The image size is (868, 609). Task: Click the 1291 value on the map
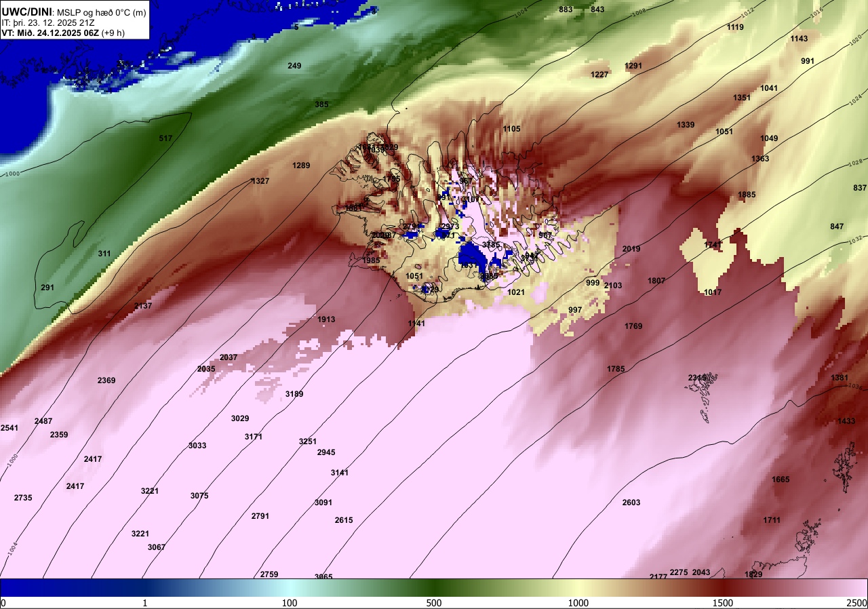633,66
